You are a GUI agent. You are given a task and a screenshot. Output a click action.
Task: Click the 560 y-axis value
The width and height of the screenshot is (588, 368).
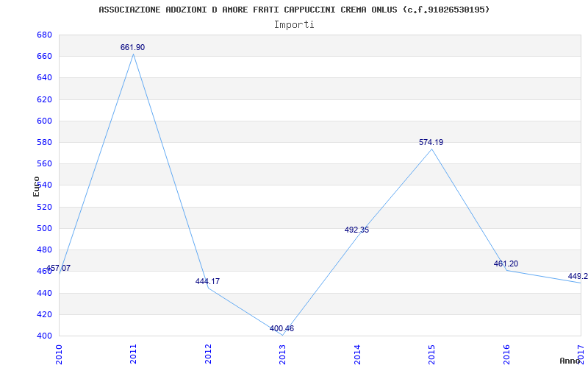point(44,163)
